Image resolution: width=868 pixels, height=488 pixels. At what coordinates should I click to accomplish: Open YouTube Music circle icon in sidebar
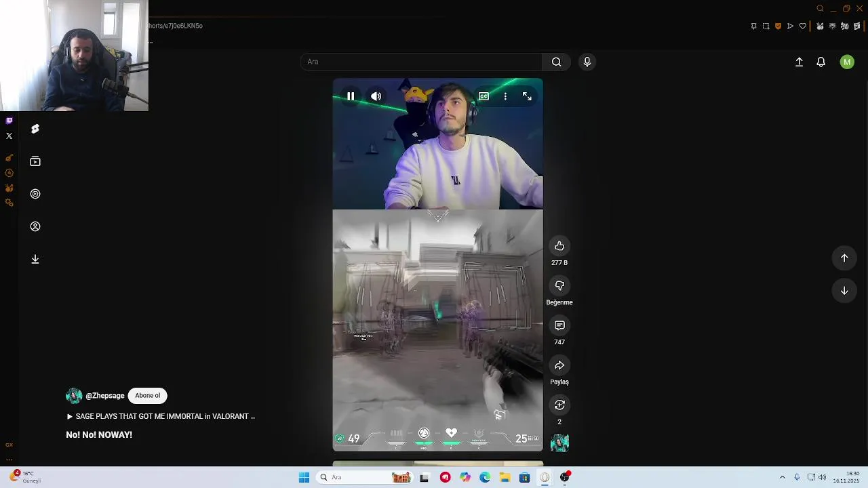click(x=35, y=194)
